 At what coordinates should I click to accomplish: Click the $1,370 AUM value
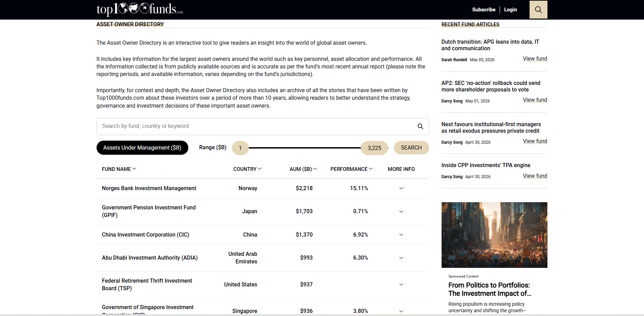(304, 235)
